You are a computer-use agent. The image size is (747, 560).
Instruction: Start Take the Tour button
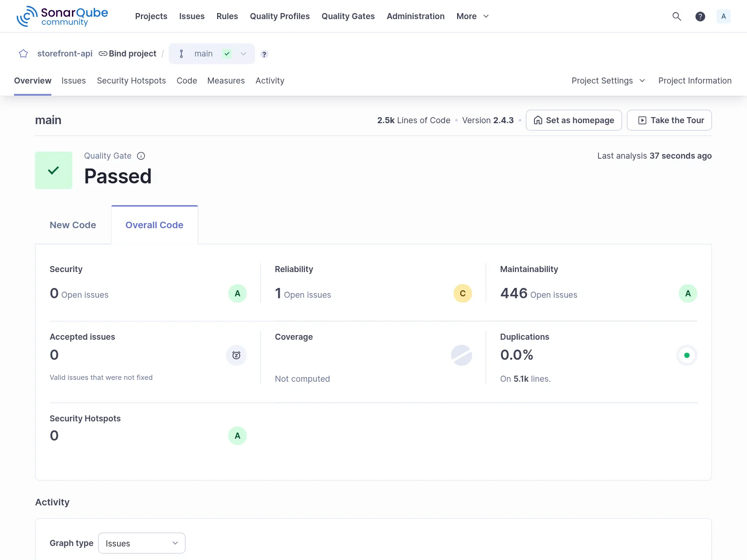click(669, 120)
